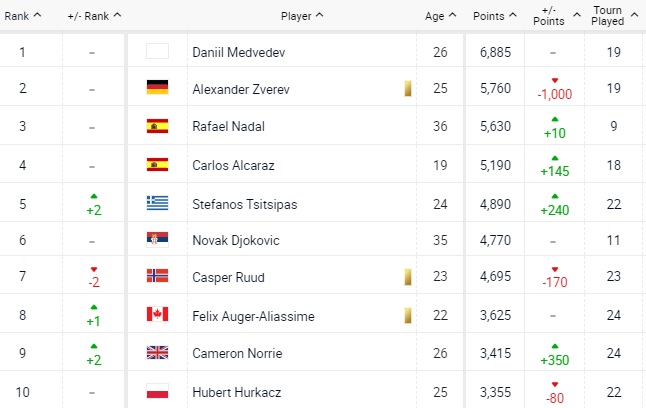
Task: Click the British flag beside Cameron Norrie
Action: click(x=157, y=353)
